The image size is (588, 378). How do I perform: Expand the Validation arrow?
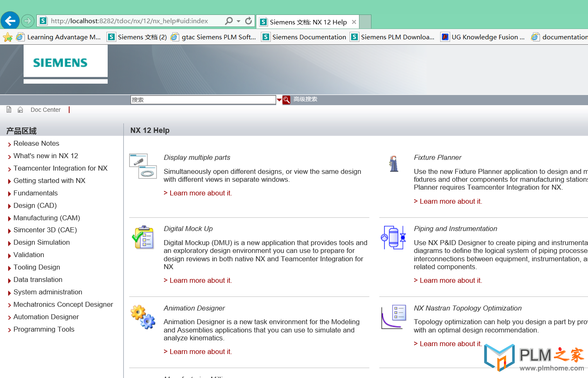click(x=10, y=255)
